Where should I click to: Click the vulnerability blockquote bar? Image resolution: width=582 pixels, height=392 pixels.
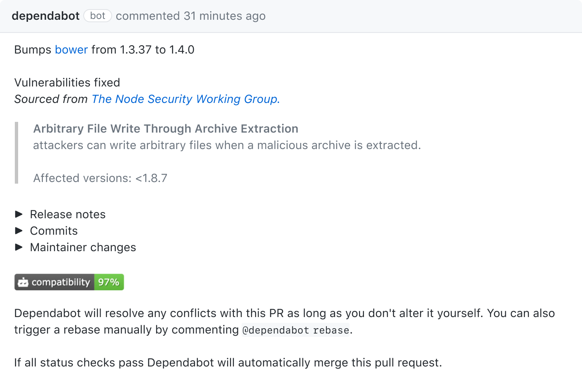click(16, 152)
